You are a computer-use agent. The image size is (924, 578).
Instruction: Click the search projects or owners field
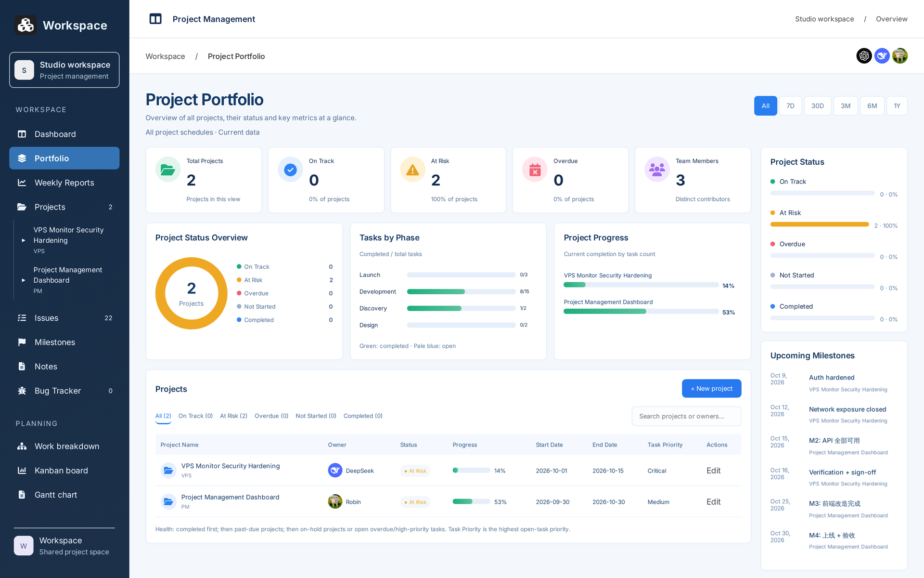pos(686,416)
